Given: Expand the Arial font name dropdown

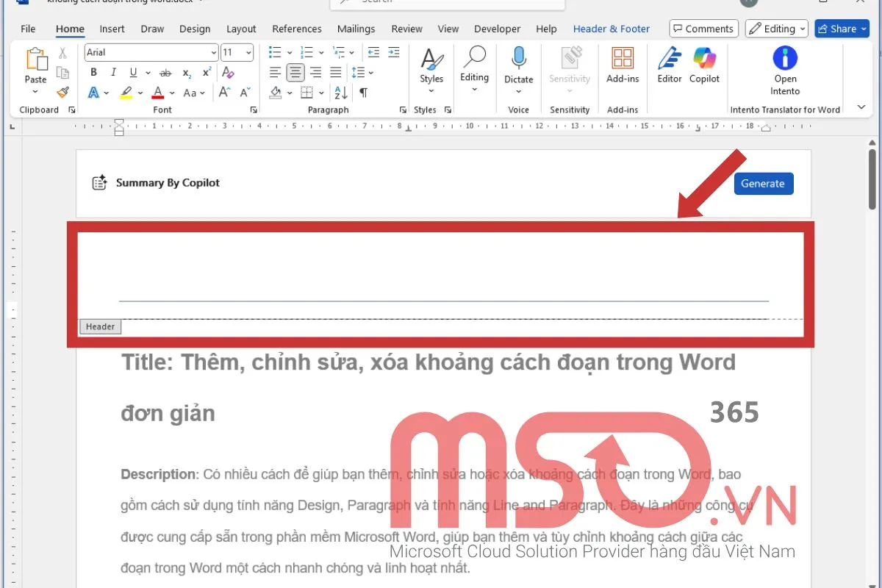Looking at the screenshot, I should 213,52.
